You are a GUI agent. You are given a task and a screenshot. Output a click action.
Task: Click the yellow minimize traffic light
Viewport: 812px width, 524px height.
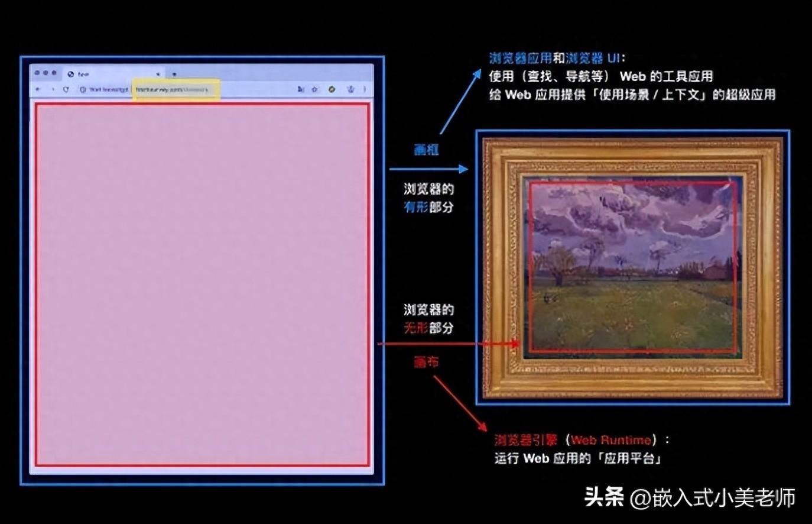coord(46,73)
